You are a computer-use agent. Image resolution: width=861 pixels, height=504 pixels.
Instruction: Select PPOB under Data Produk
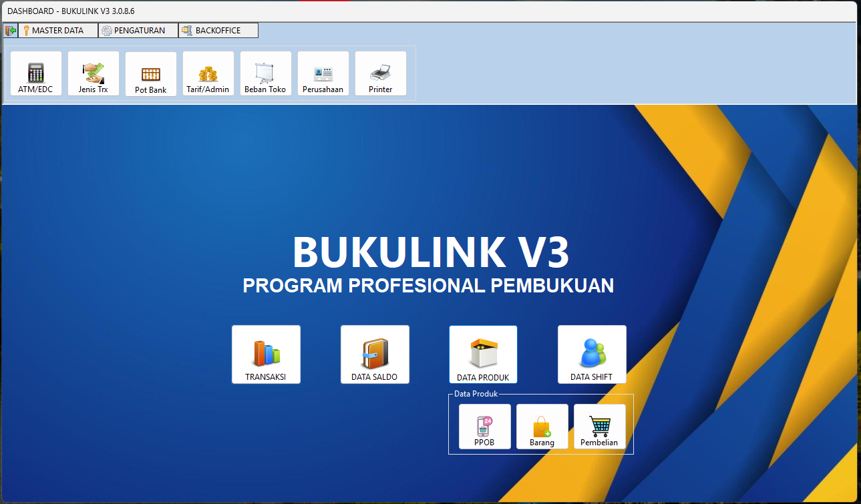(485, 427)
